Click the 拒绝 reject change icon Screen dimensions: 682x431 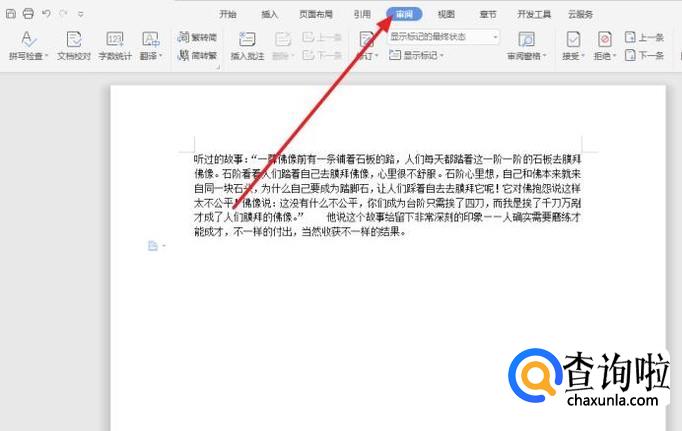point(605,39)
